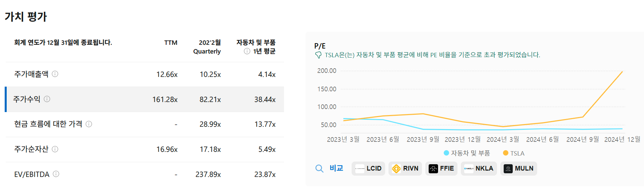Click the FFIE logo icon
Viewport: 644px width, 192px height.
[433, 169]
